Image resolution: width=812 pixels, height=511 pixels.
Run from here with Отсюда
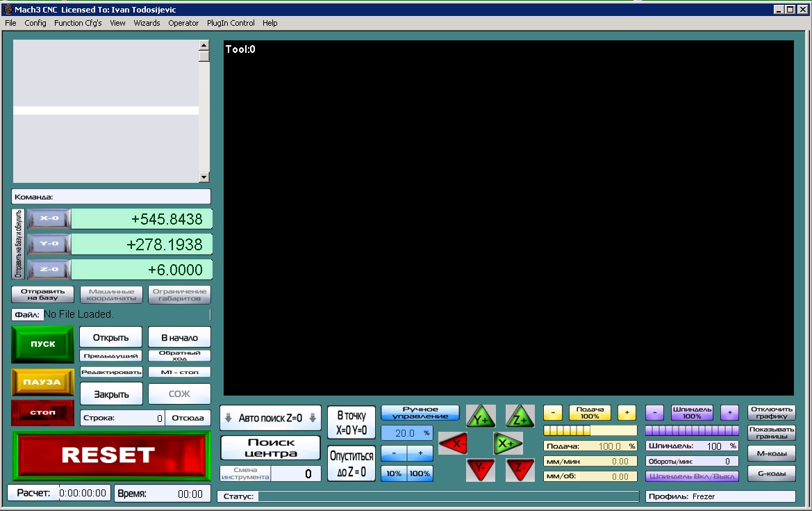188,418
